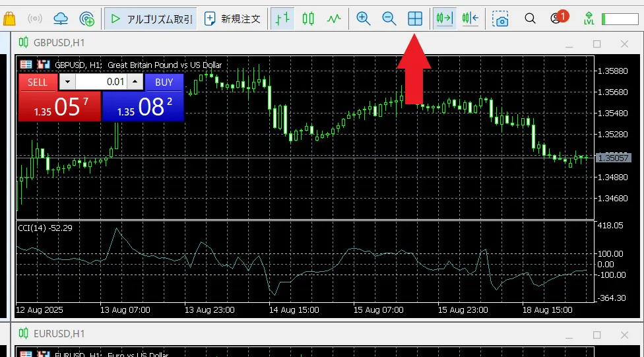The width and height of the screenshot is (644, 357).
Task: Switch to line chart display
Action: [x=335, y=19]
